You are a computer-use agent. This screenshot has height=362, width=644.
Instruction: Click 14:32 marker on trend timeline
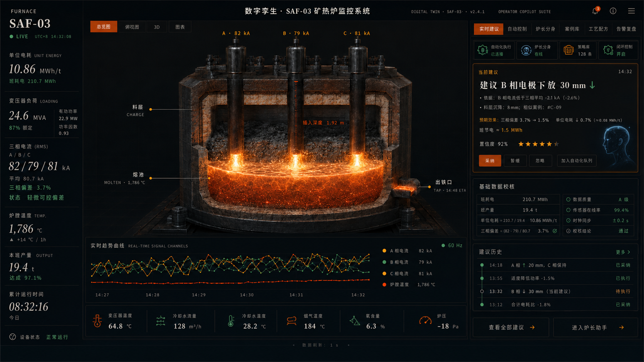[358, 295]
